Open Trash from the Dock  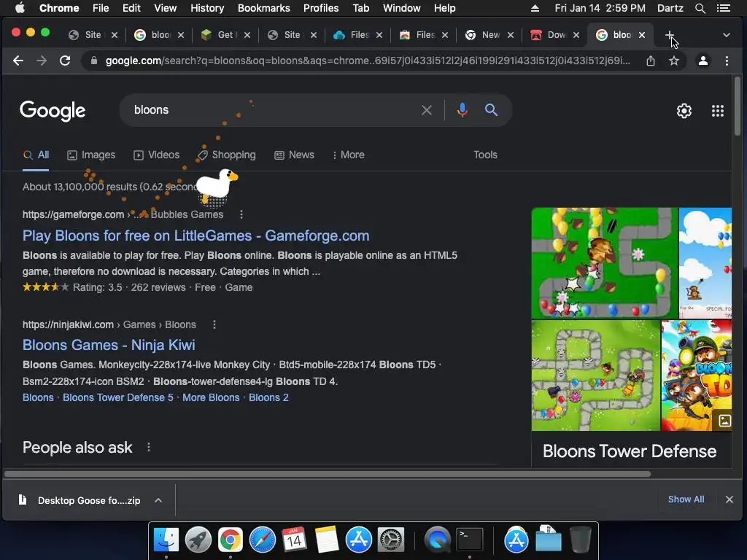[580, 540]
